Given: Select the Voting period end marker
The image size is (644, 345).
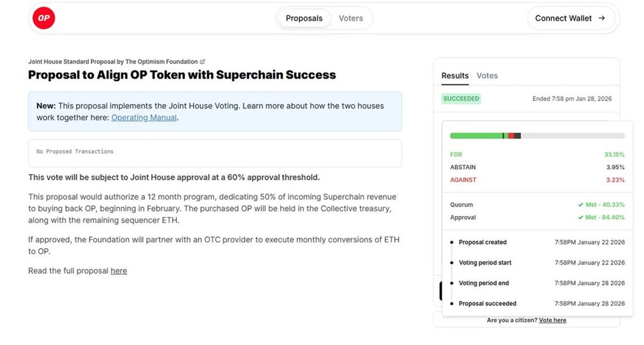Looking at the screenshot, I should [x=451, y=283].
